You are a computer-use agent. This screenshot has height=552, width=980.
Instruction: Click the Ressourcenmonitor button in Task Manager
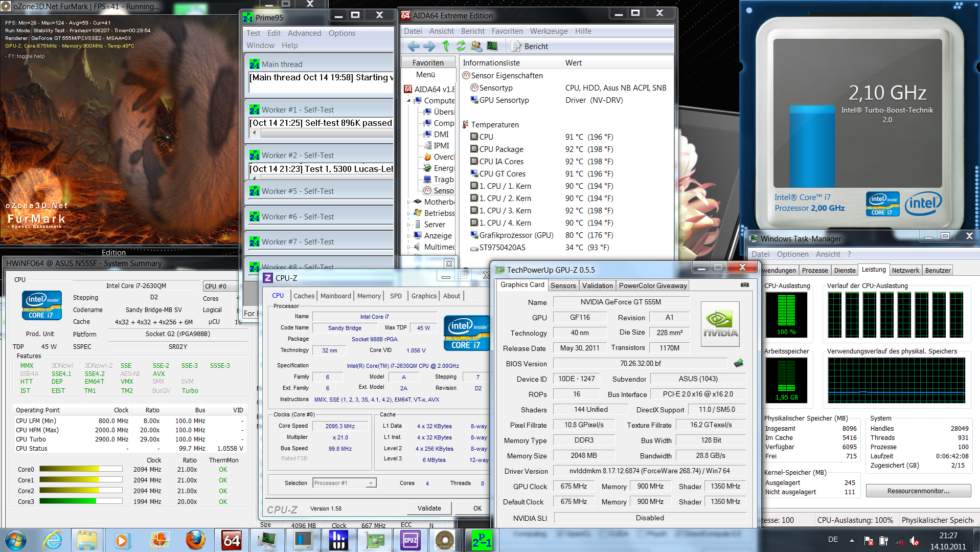tap(918, 491)
